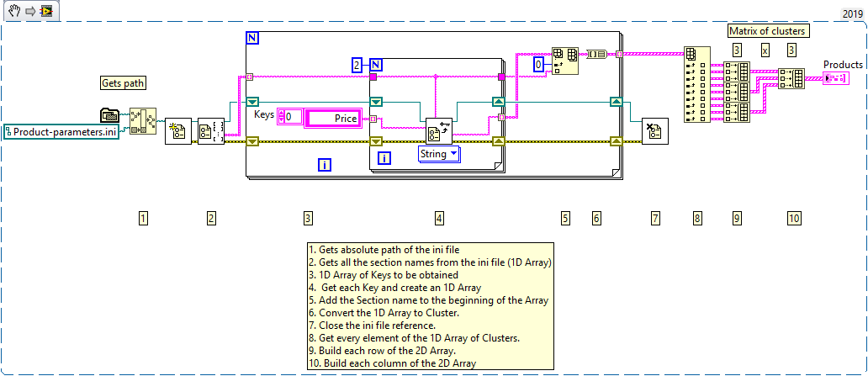Click the Array To Cluster function
Screen dimensions: 868x376
(596, 54)
